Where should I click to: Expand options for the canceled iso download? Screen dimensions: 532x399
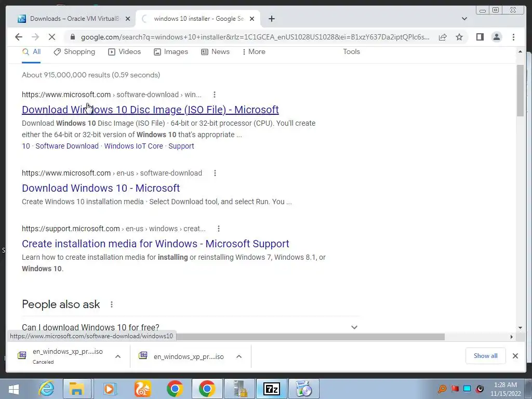pyautogui.click(x=118, y=356)
